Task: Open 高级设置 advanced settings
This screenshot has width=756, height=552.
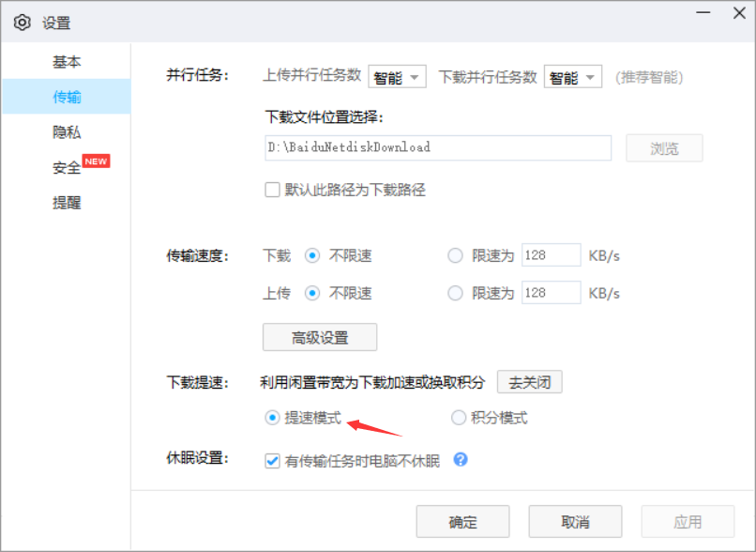Action: point(320,337)
